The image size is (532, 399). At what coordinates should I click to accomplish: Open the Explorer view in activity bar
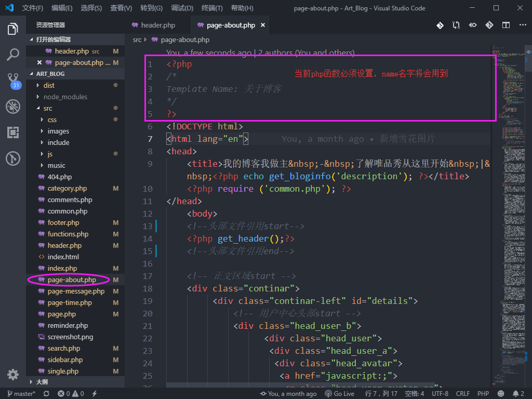[x=13, y=30]
